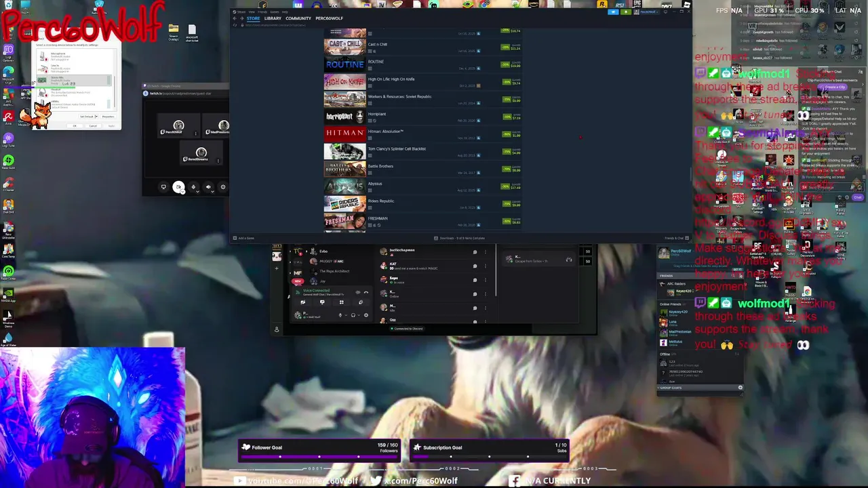Screen dimensions: 868x488
Task: Click Sound dialog device list scrollbar
Action: tap(115, 91)
